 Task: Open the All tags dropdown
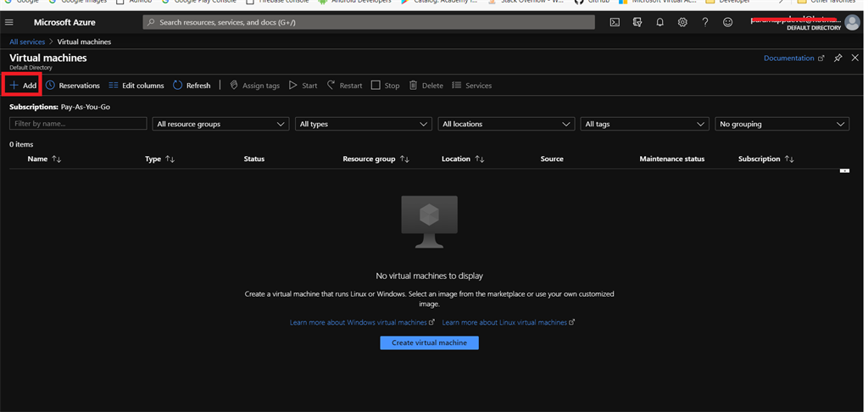tap(644, 124)
